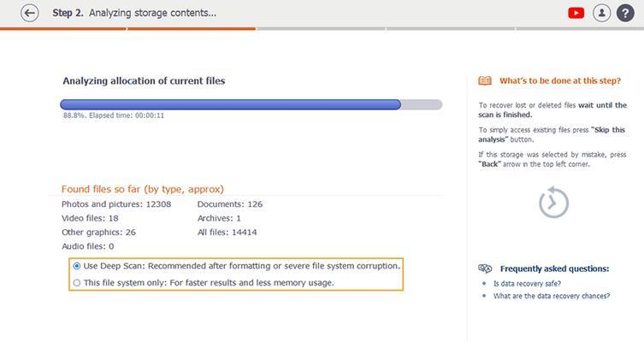Click the book icon beside step instructions

485,80
